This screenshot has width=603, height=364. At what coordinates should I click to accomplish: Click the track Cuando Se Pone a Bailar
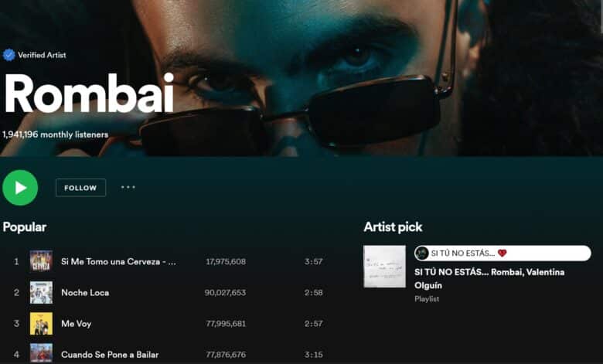(110, 355)
